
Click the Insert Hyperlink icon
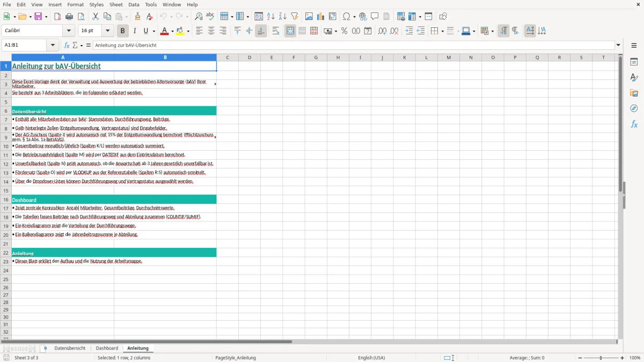[x=363, y=17]
